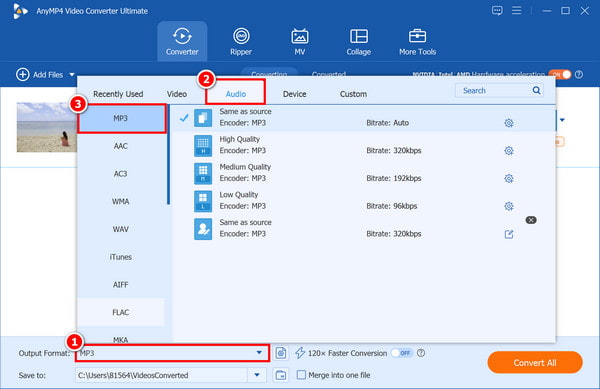Expand the file format arrow at right edge
Image resolution: width=600 pixels, height=389 pixels.
coord(562,120)
